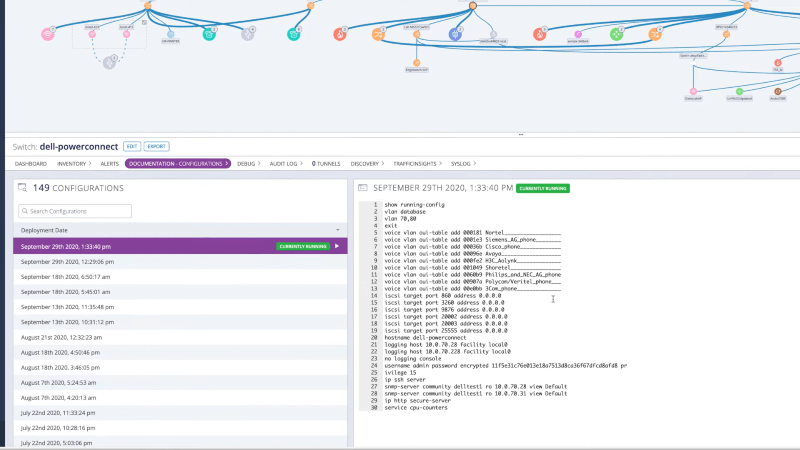This screenshot has width=800, height=450.
Task: Select configuration September 18th 2020, 5:45:01 am
Action: [180, 292]
